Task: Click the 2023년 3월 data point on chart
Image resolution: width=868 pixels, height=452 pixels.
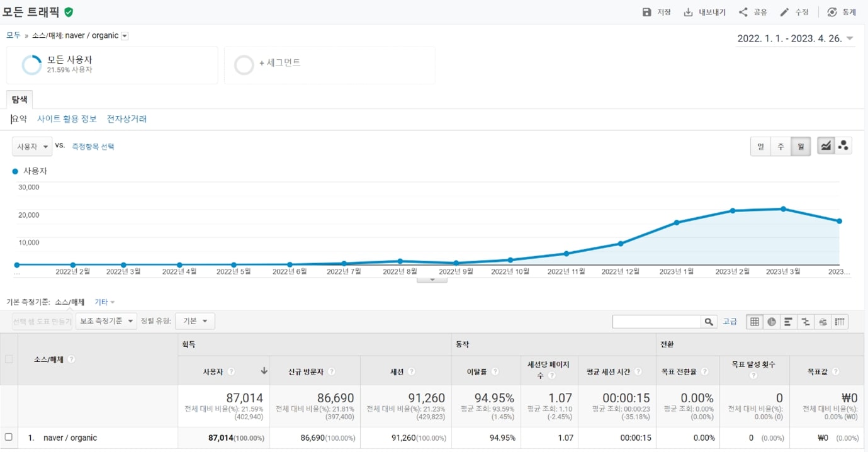Action: 783,208
